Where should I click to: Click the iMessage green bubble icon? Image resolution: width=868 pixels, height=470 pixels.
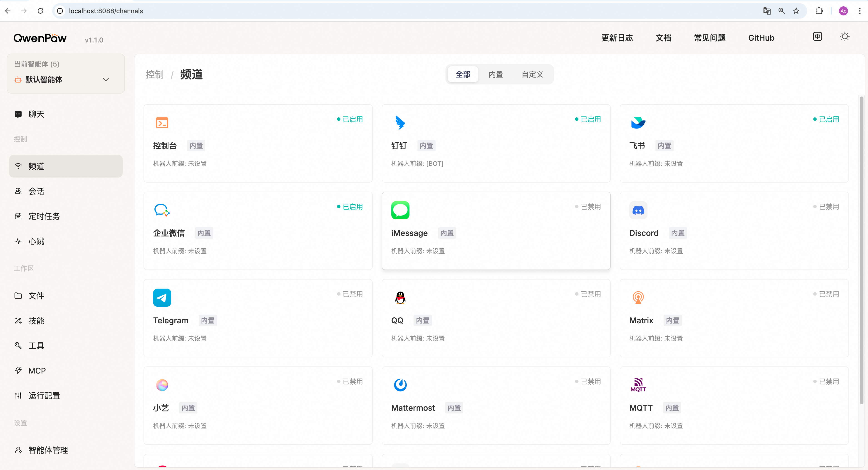click(400, 210)
